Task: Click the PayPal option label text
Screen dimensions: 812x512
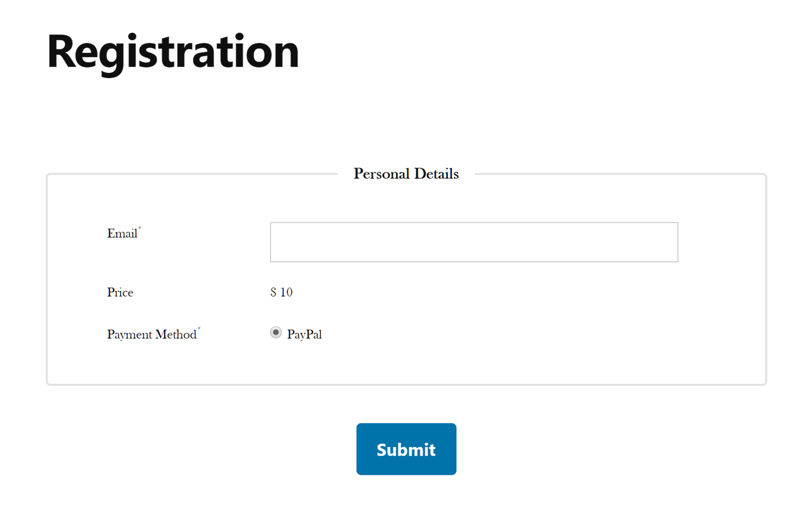Action: pyautogui.click(x=304, y=334)
